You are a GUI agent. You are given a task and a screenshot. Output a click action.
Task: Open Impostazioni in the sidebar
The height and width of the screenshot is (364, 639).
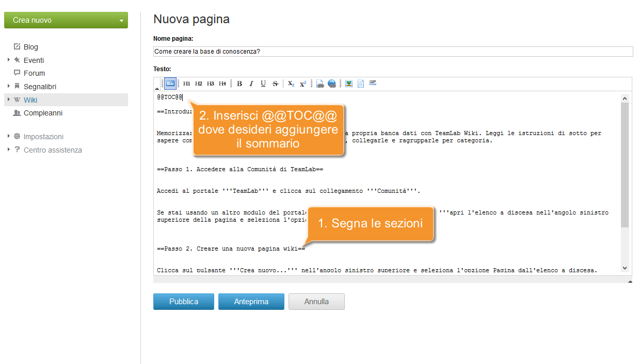(x=43, y=137)
